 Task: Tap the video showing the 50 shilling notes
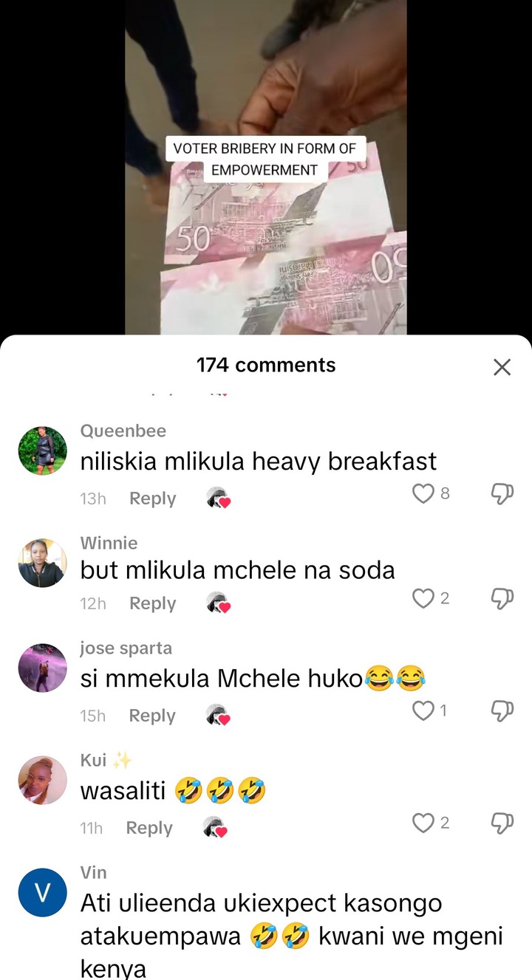pyautogui.click(x=266, y=167)
